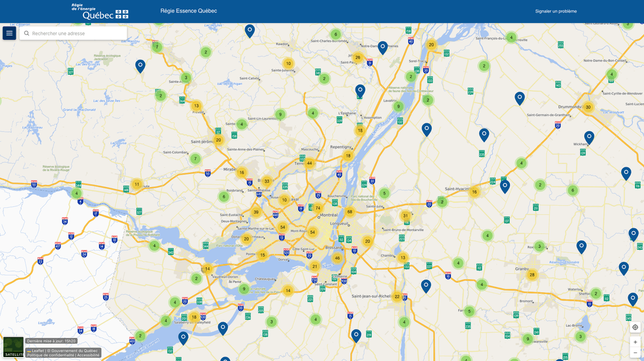Open the Leaflet attribution link
Screen dimensions: 644x361
(37, 350)
